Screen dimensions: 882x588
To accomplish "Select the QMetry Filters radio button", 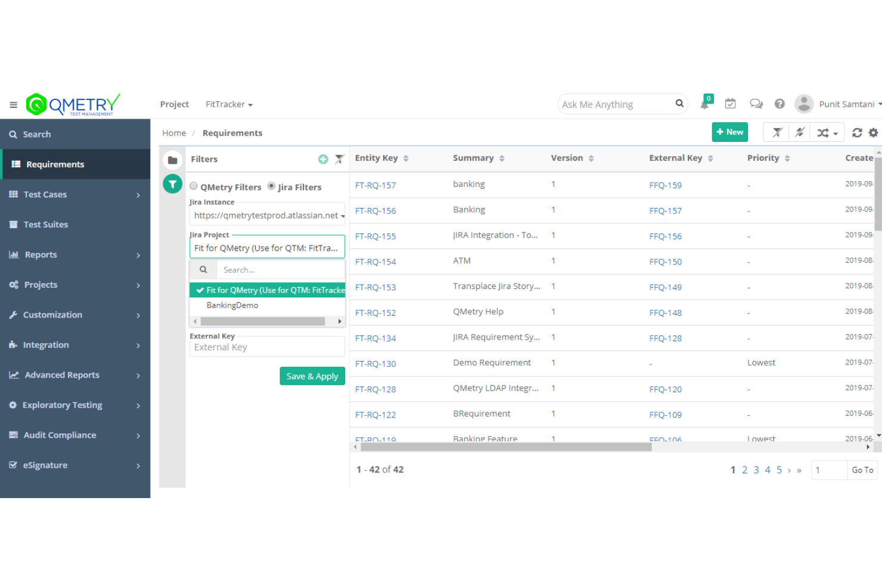I will pos(193,186).
